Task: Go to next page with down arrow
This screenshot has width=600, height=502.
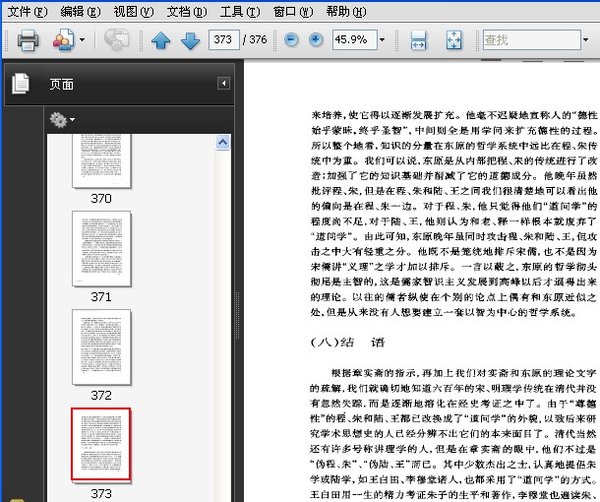Action: point(189,41)
